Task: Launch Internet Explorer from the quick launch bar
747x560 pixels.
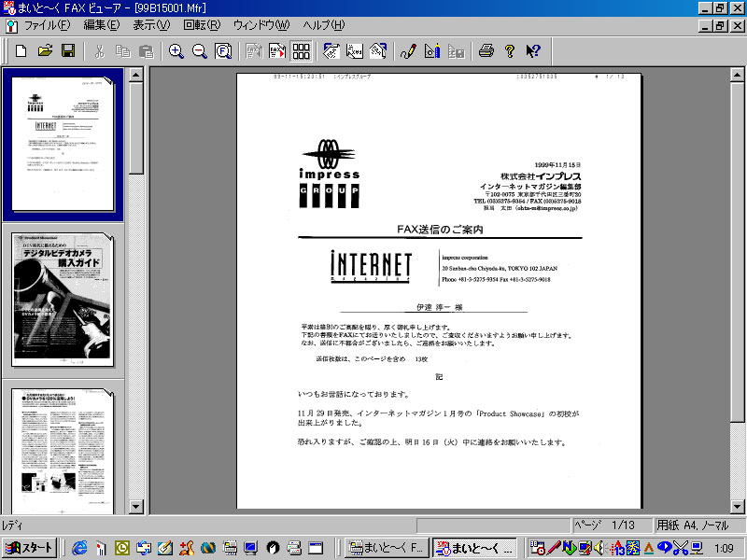Action: click(79, 548)
